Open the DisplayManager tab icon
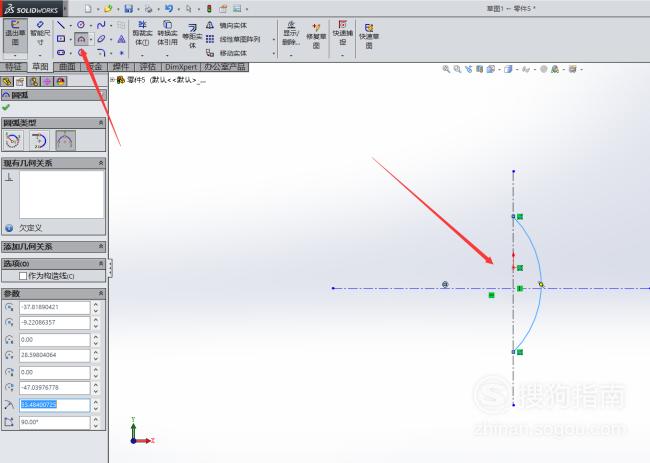The height and width of the screenshot is (463, 650). click(x=61, y=82)
